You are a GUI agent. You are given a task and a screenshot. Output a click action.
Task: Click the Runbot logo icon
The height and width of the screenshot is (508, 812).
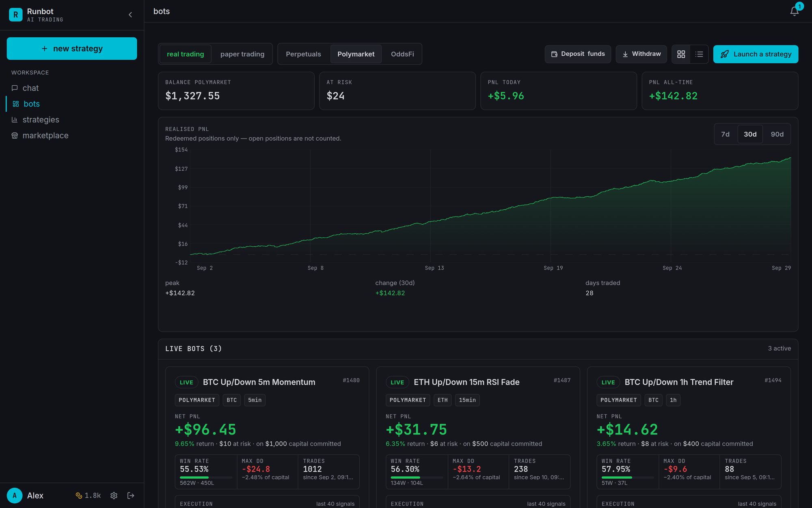(15, 15)
